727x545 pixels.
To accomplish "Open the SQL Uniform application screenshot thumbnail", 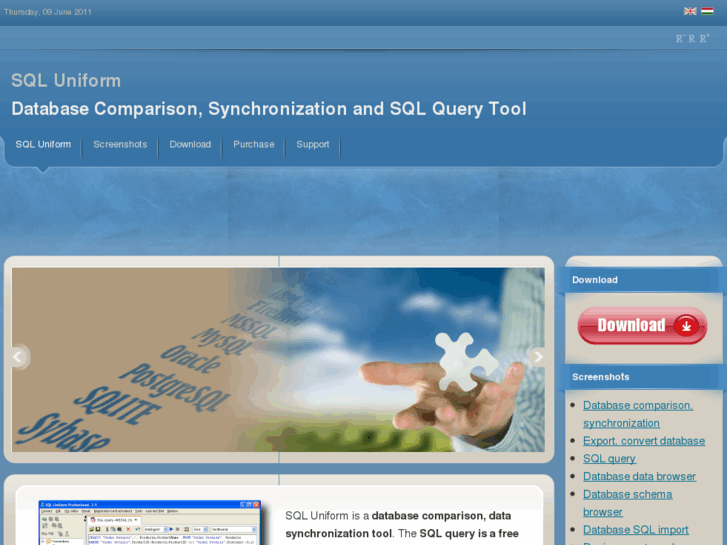I will point(150,522).
